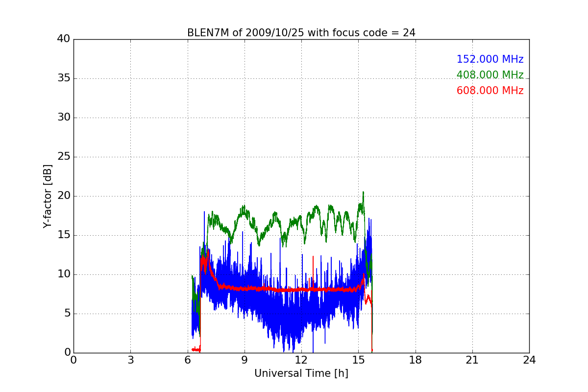The width and height of the screenshot is (588, 392).
Task: Click x-axis tick label 6
Action: (x=187, y=360)
